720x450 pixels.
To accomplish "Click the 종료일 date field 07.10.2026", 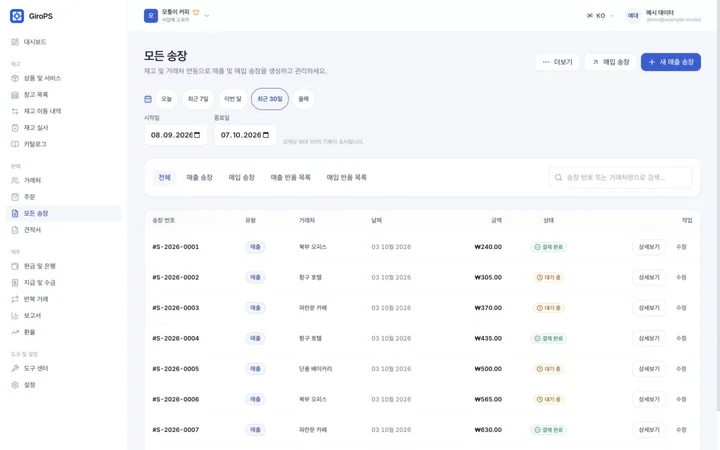I will point(245,135).
